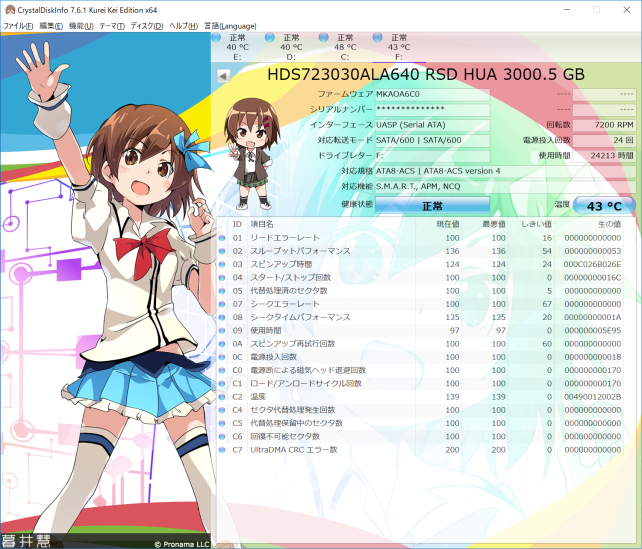The width and height of the screenshot is (642, 549).
Task: Click the status dot for row C2 温度
Action: (222, 397)
